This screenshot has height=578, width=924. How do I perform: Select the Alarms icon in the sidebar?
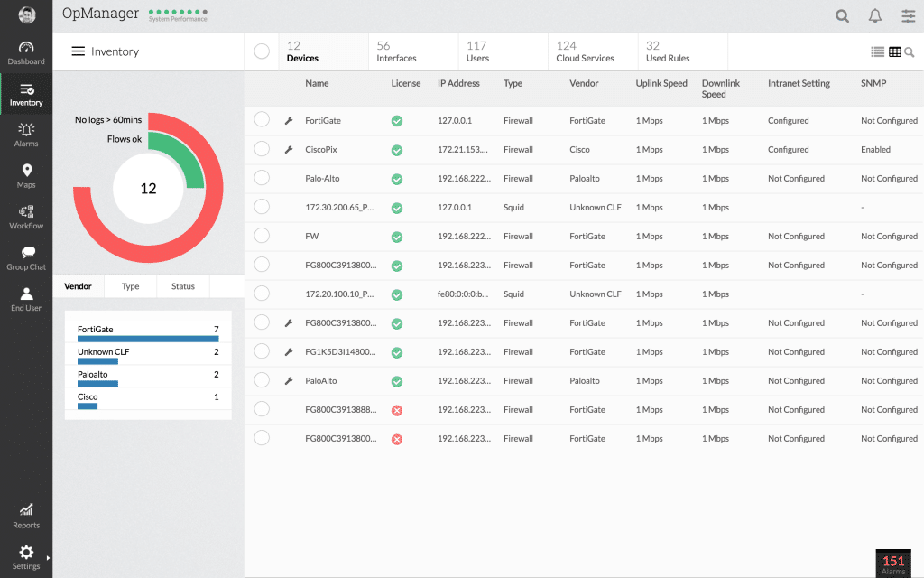[26, 133]
